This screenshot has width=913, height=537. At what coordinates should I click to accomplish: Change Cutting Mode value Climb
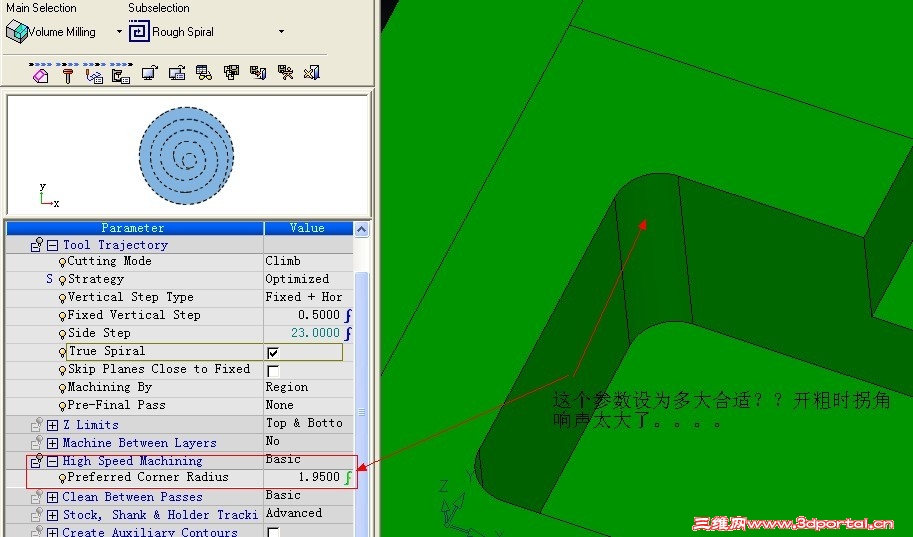tap(283, 261)
